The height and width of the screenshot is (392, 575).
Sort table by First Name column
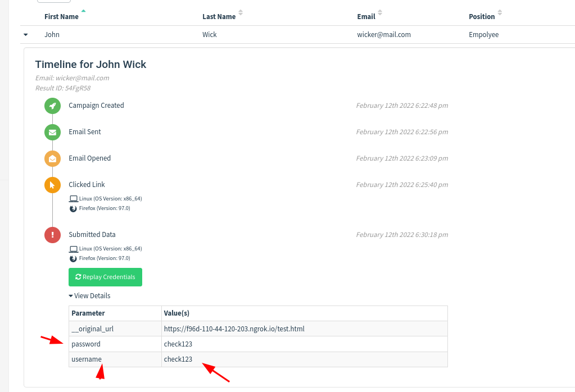[x=61, y=16]
